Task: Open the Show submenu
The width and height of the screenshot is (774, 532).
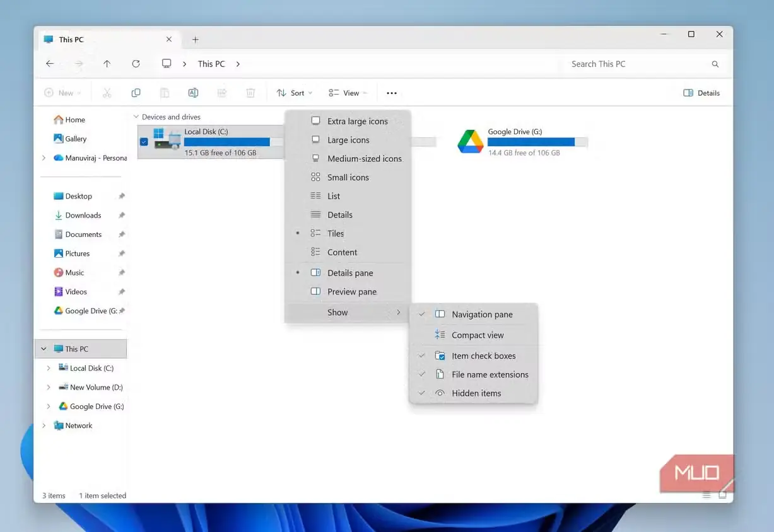Action: 348,313
